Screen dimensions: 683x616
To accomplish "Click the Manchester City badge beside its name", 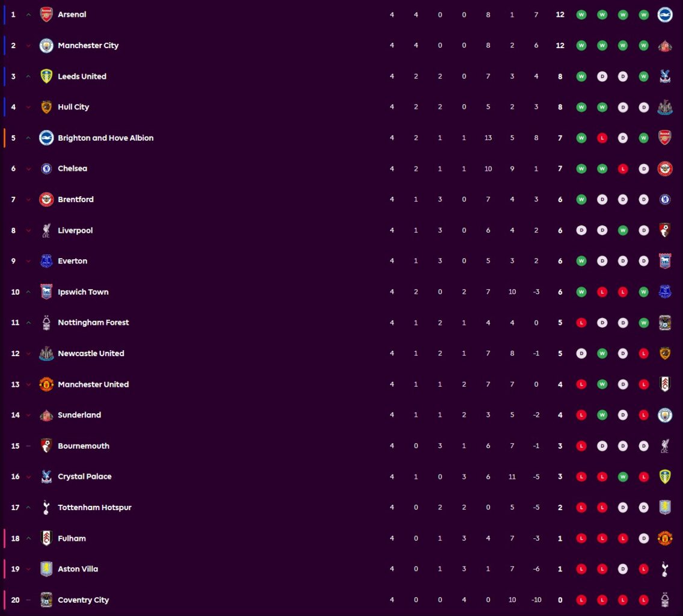I will (46, 45).
